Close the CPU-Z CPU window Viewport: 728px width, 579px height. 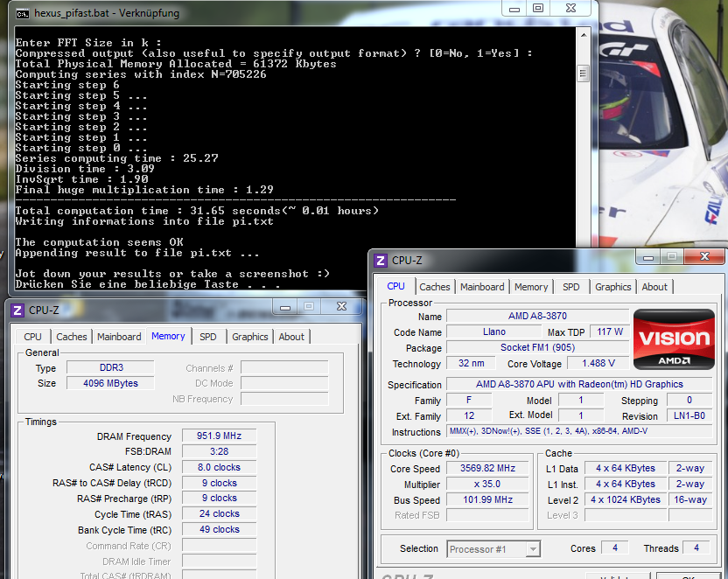coord(704,256)
